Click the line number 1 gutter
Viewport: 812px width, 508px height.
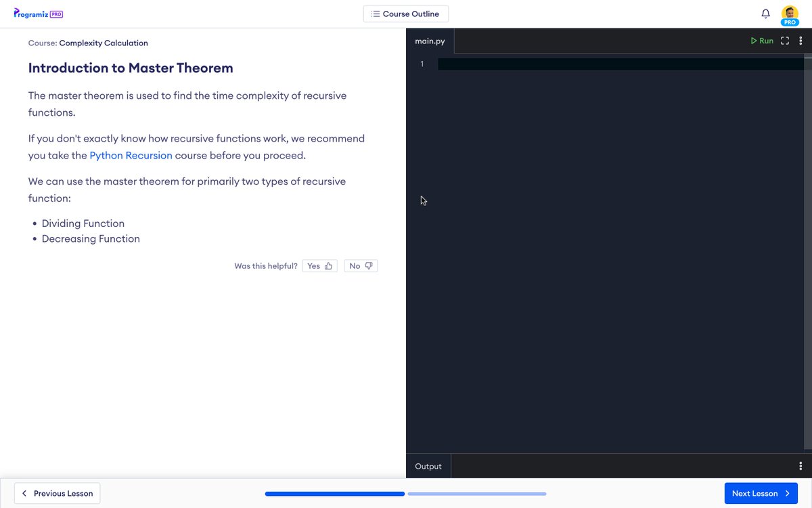[x=422, y=64]
